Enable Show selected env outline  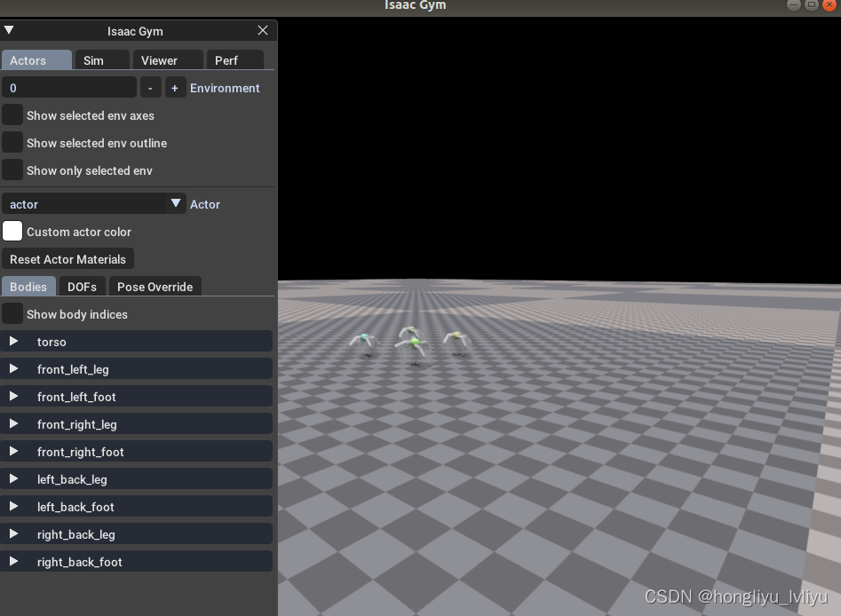click(x=12, y=143)
